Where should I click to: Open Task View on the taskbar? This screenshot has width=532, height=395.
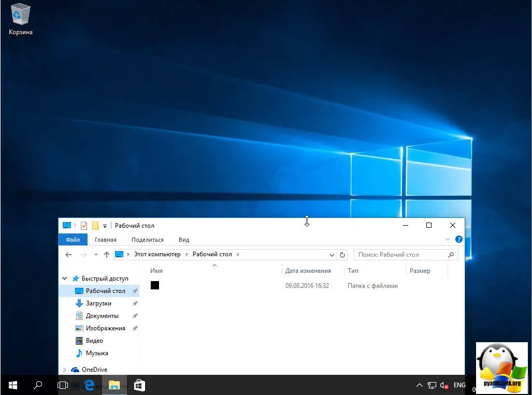click(x=63, y=385)
